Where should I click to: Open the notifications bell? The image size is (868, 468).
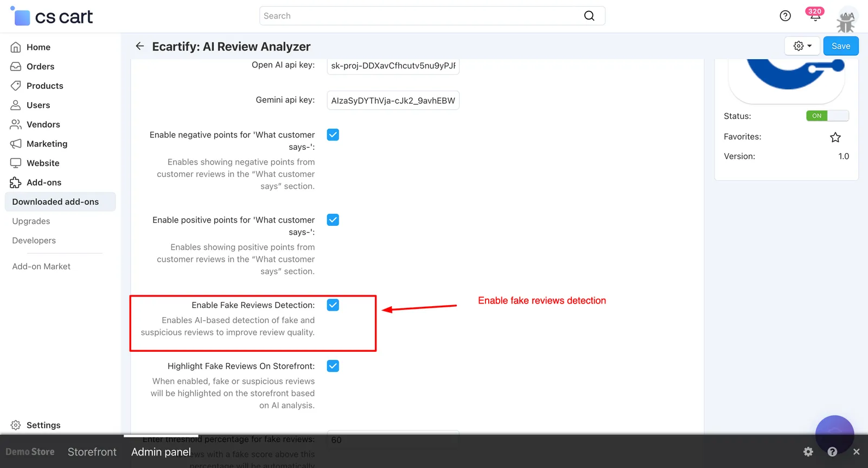[x=815, y=15]
